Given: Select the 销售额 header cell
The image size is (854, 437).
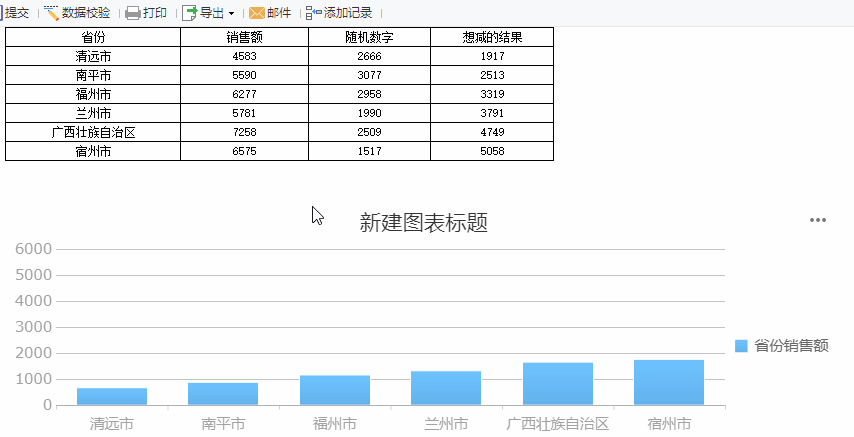Looking at the screenshot, I should (245, 37).
